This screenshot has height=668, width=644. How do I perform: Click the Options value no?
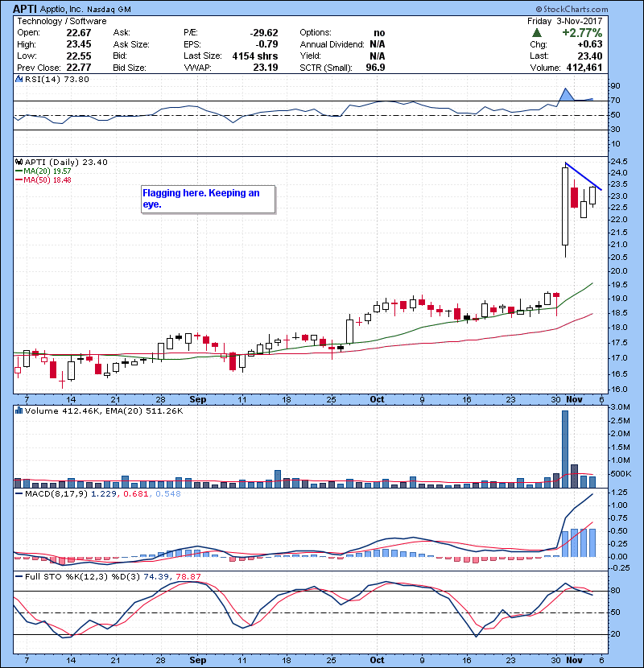click(379, 33)
